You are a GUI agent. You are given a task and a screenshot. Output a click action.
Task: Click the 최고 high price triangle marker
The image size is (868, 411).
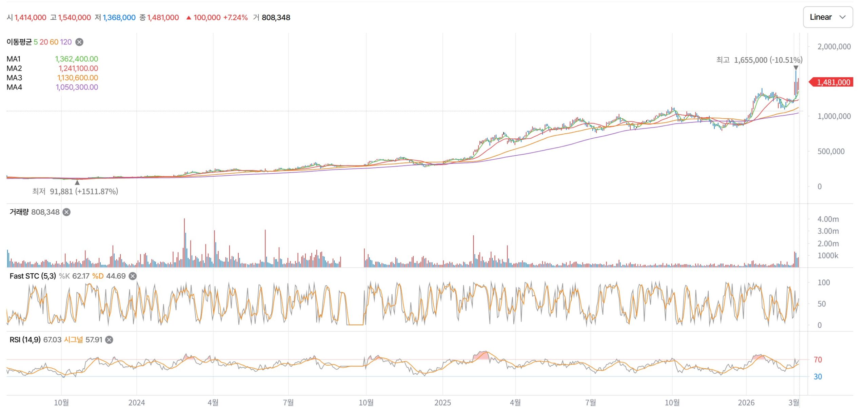pyautogui.click(x=796, y=68)
